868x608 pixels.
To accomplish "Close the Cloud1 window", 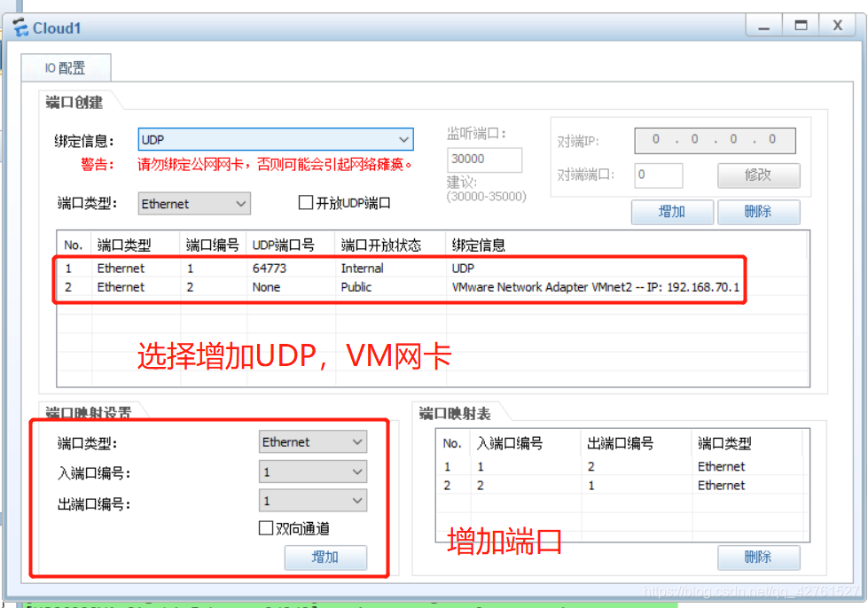I will click(x=838, y=26).
